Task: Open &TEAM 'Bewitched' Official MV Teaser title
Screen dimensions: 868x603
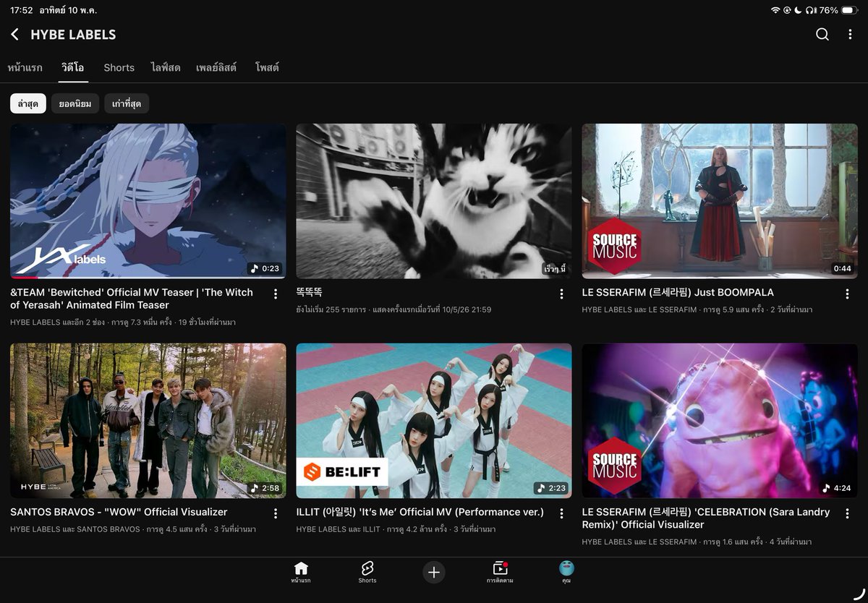Action: click(x=132, y=299)
